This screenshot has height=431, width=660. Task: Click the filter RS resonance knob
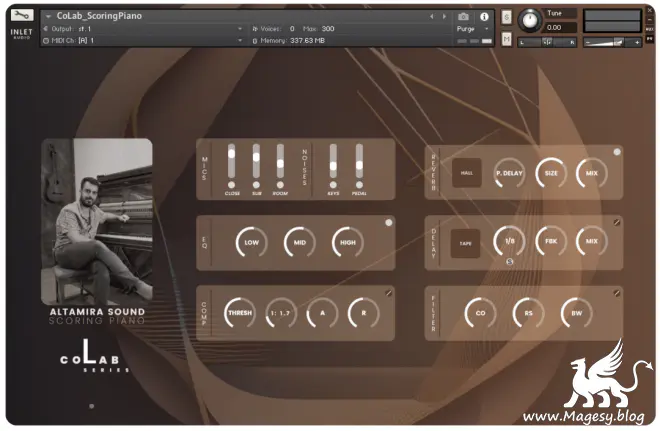click(528, 313)
